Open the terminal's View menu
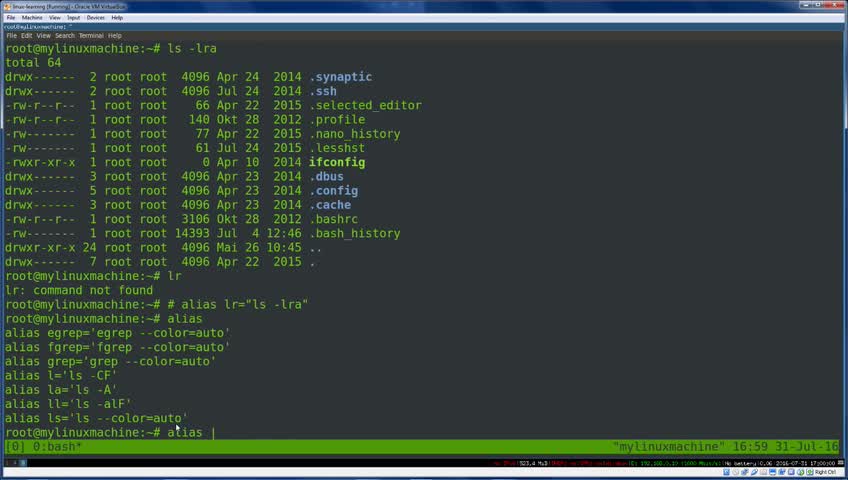848x480 pixels. [x=43, y=36]
